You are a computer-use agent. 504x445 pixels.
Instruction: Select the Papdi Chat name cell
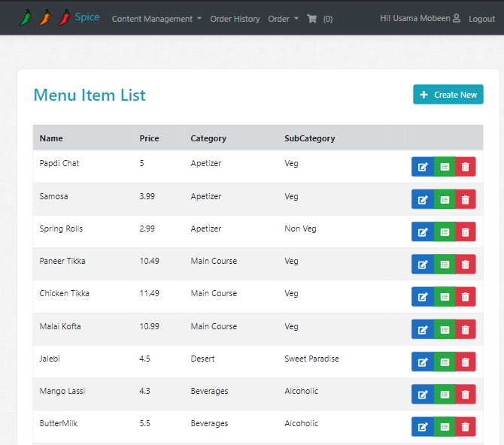(59, 163)
